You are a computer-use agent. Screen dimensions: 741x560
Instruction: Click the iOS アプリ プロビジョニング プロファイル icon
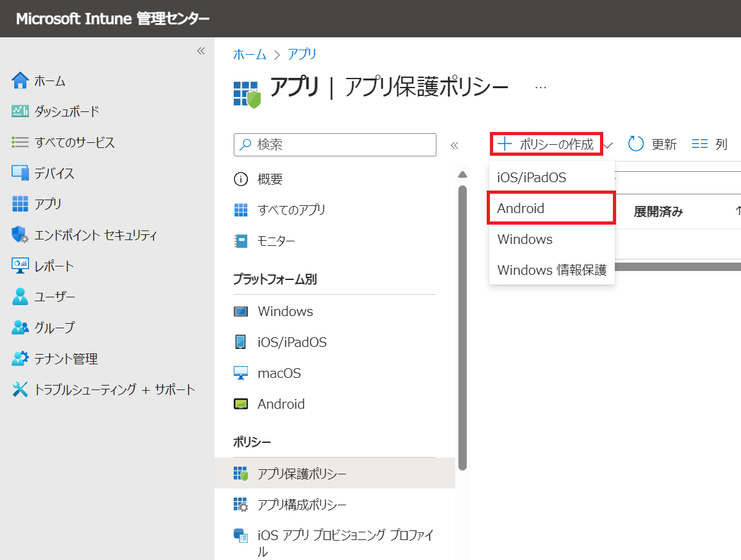click(x=241, y=536)
